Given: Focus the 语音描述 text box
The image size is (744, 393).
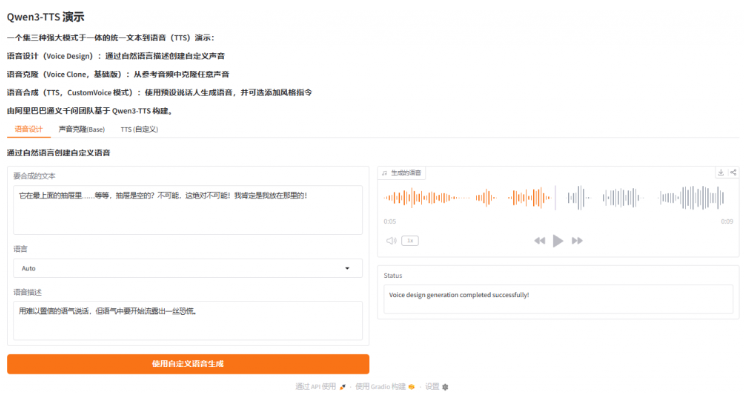Looking at the screenshot, I should [188, 320].
